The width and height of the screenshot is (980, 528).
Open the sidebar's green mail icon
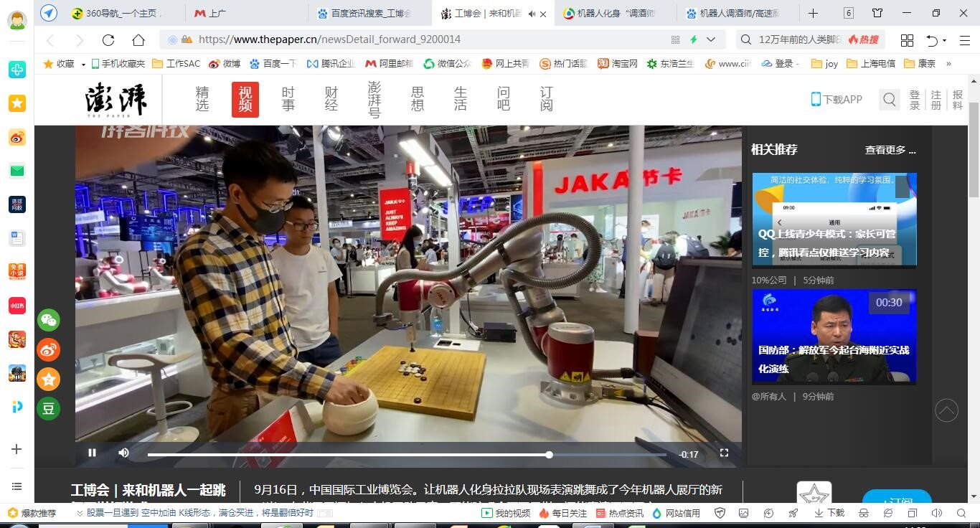tap(17, 171)
